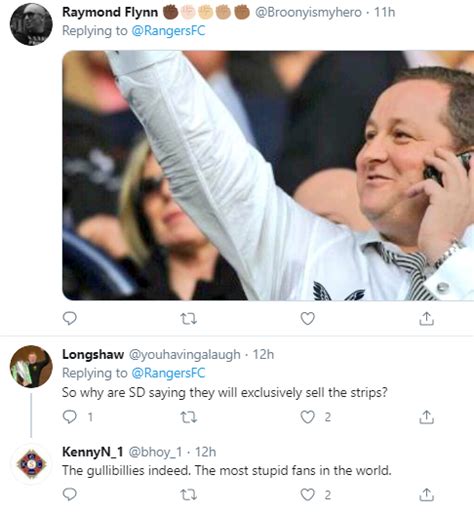Viewport: 474px width, 513px height.
Task: Retweet Raymond Flynn's image tweet
Action: pos(188,319)
